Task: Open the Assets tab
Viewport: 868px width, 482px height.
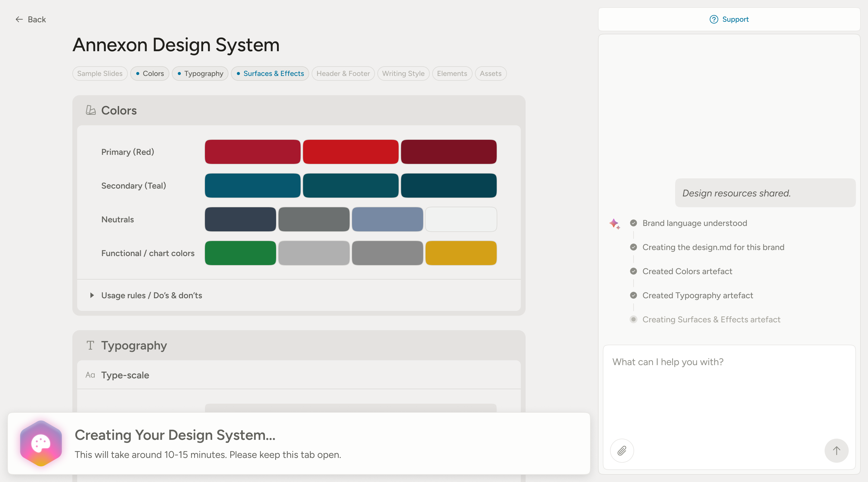Action: 491,74
